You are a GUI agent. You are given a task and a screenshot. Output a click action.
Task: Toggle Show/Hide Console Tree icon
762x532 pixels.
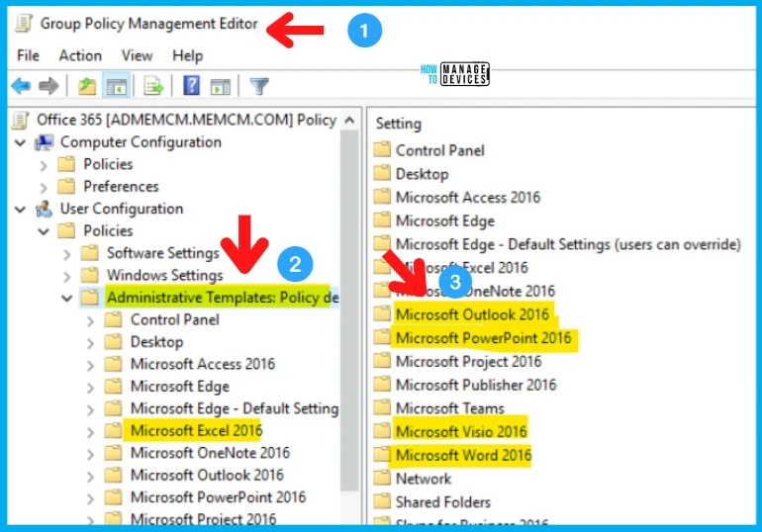click(x=116, y=86)
